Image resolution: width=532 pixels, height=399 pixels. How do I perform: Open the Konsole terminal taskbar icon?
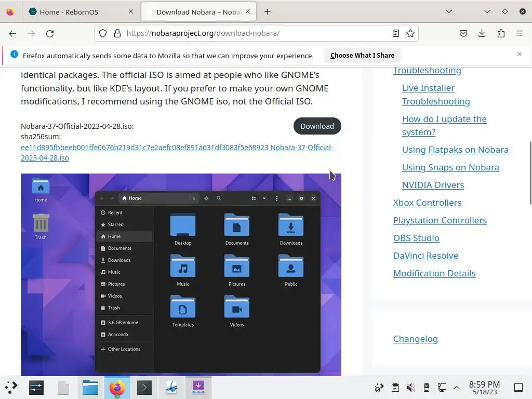(x=144, y=388)
